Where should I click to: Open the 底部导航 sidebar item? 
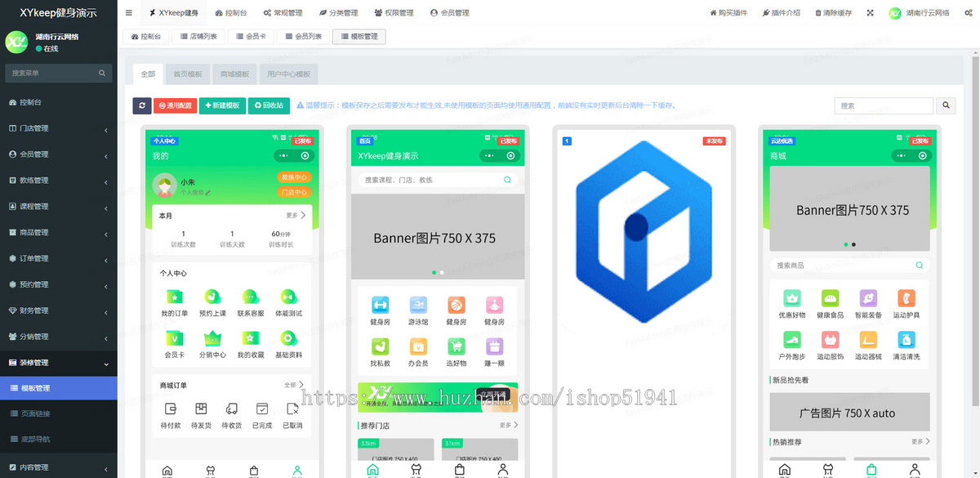pos(59,440)
